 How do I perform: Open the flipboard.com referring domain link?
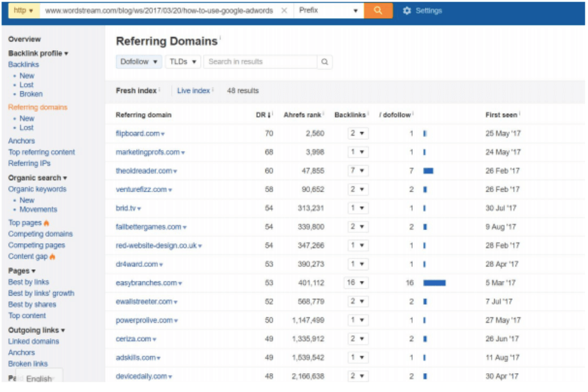138,133
